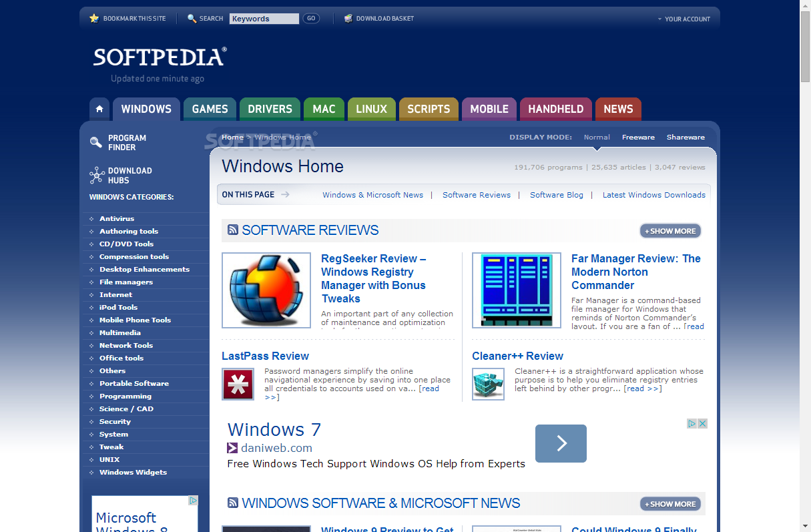Open the Software Blog link
This screenshot has height=532, width=811.
point(557,195)
